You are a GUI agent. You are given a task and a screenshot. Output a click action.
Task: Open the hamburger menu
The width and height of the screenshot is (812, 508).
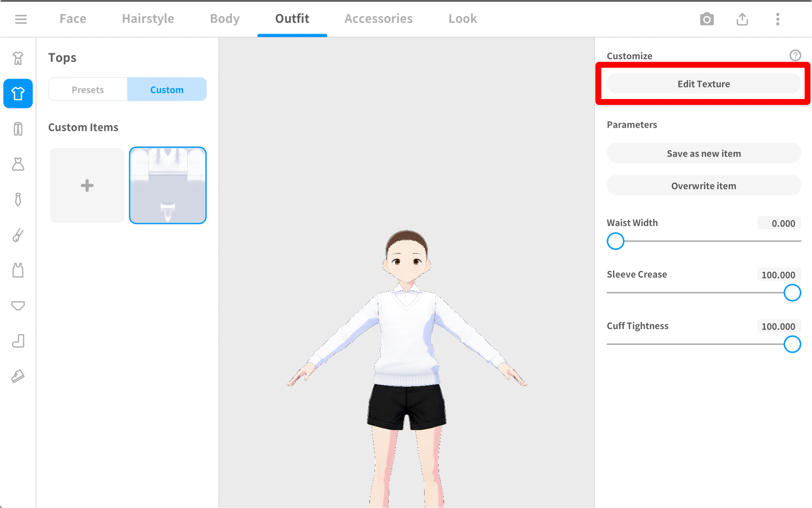point(21,19)
